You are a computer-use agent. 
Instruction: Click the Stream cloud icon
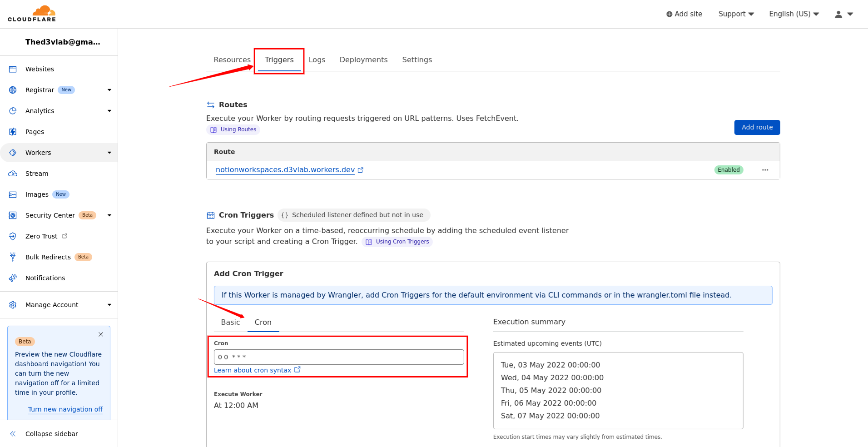tap(13, 174)
